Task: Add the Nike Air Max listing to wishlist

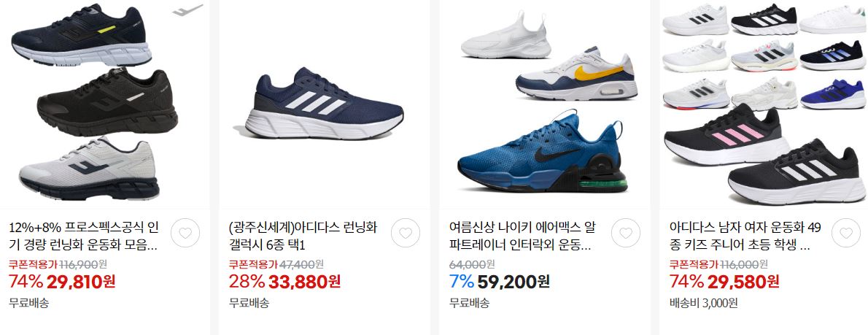Action: pyautogui.click(x=626, y=233)
